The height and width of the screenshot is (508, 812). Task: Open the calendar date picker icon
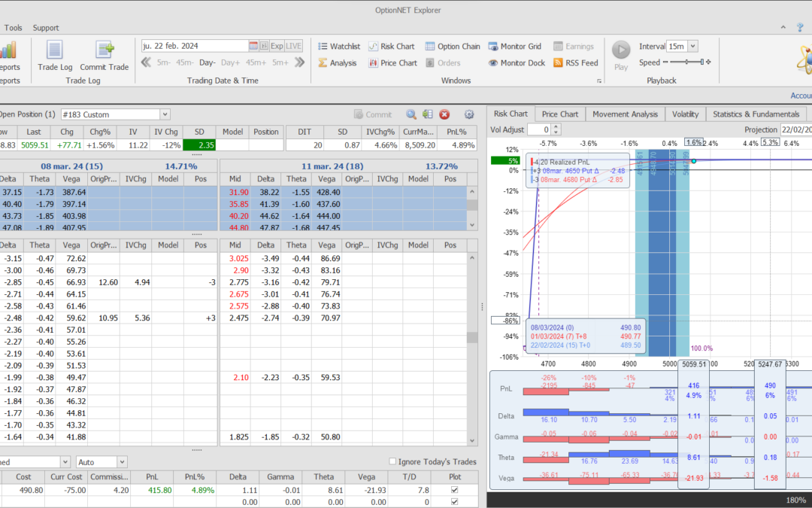[253, 46]
